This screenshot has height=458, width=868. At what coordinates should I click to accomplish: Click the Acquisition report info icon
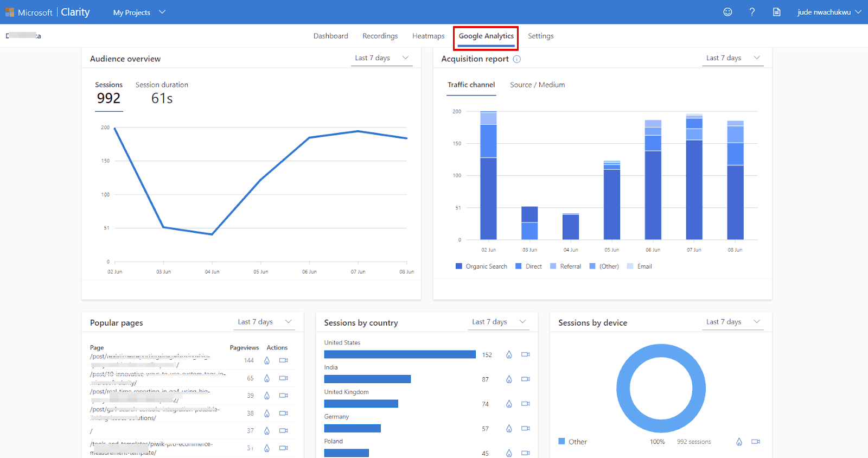click(516, 59)
